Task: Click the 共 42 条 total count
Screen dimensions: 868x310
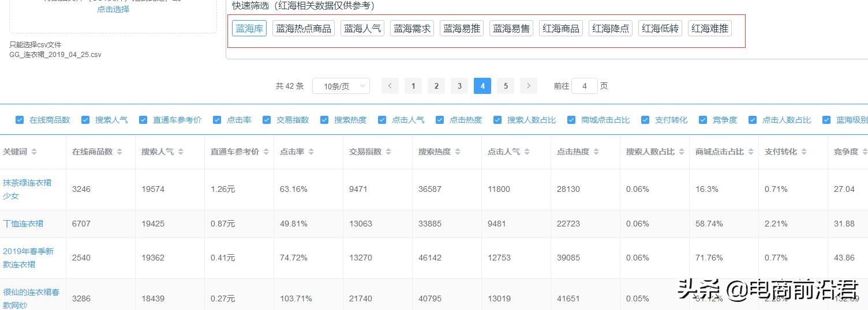Action: [x=290, y=86]
